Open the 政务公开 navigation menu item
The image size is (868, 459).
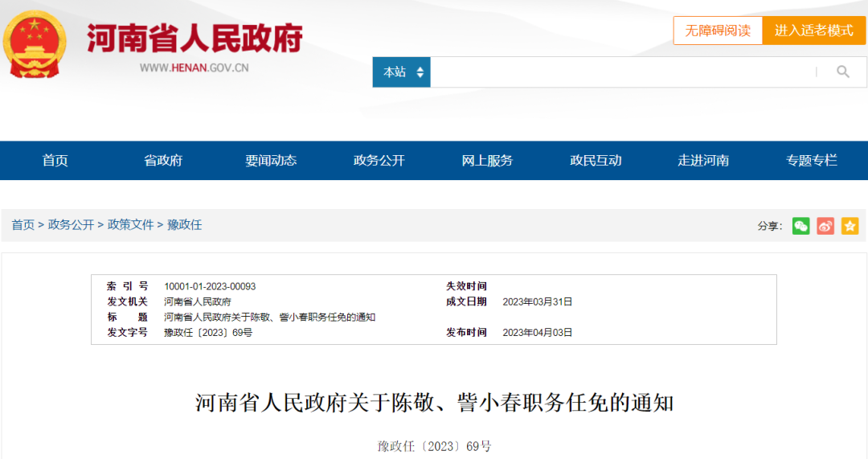[x=379, y=161]
